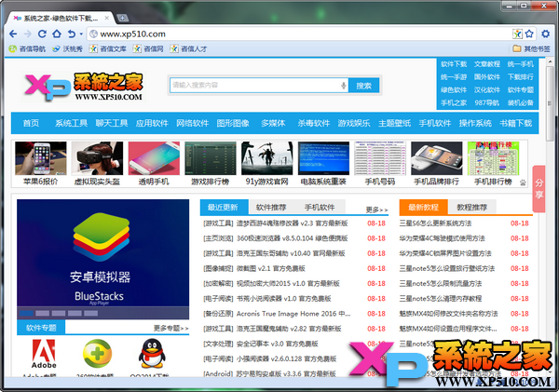559x392 pixels.
Task: Open the 咨信文库 bookmark
Action: tap(108, 48)
